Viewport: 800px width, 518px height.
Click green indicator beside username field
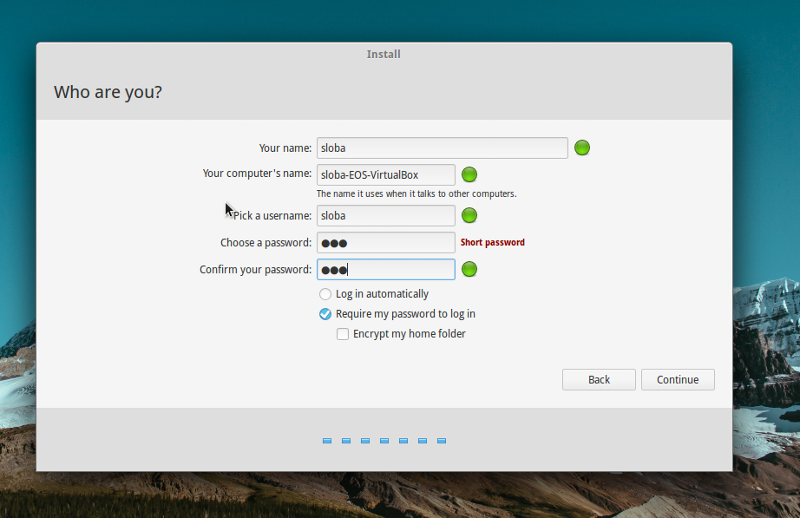tap(469, 215)
